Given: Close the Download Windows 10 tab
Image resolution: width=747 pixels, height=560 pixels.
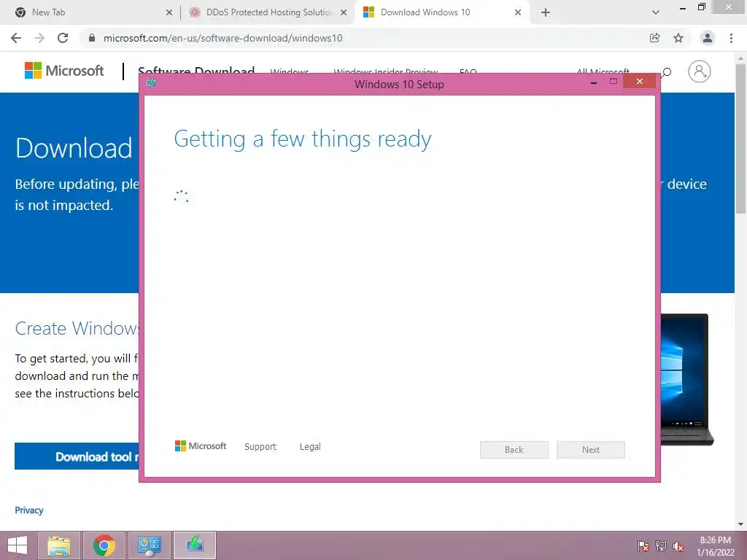Looking at the screenshot, I should point(518,13).
